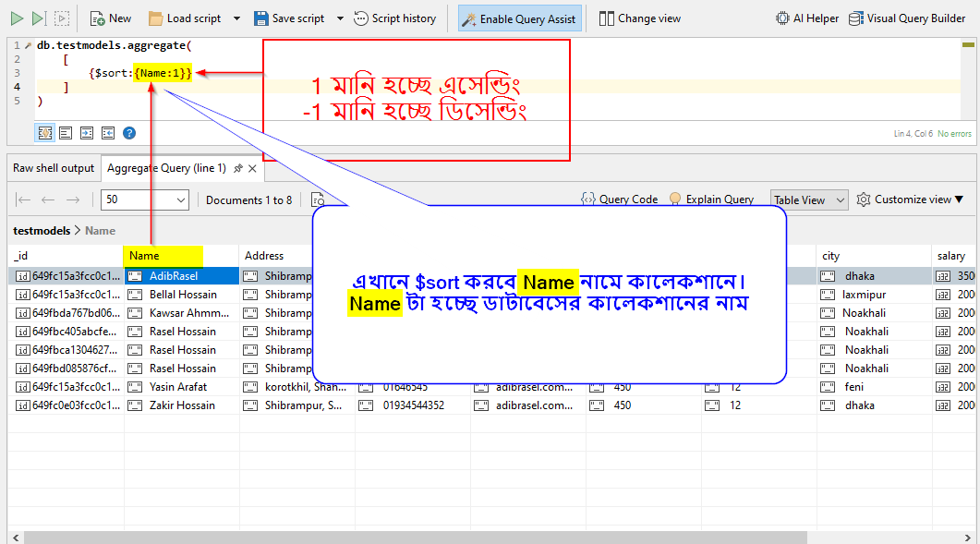
Task: Switch to the Raw shell output tab
Action: pyautogui.click(x=54, y=168)
